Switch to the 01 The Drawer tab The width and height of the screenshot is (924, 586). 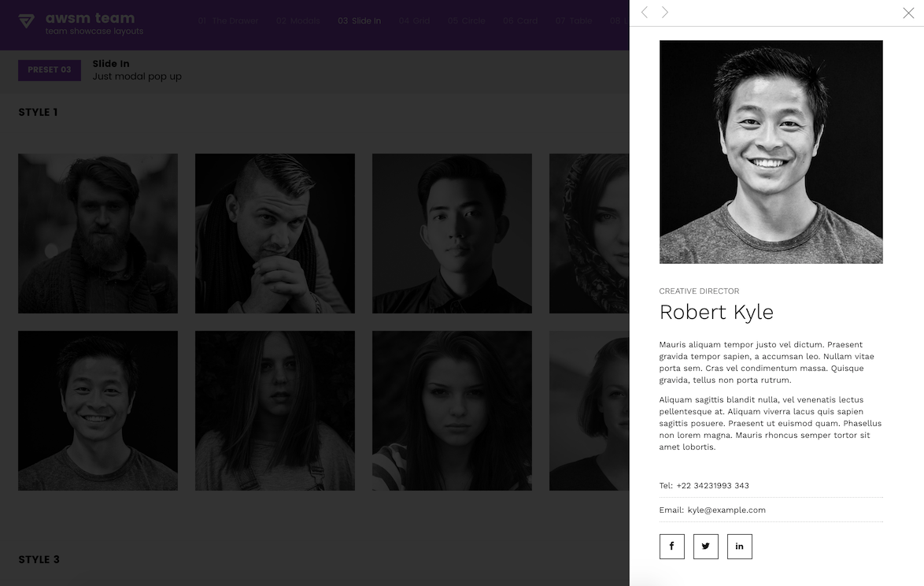[228, 21]
